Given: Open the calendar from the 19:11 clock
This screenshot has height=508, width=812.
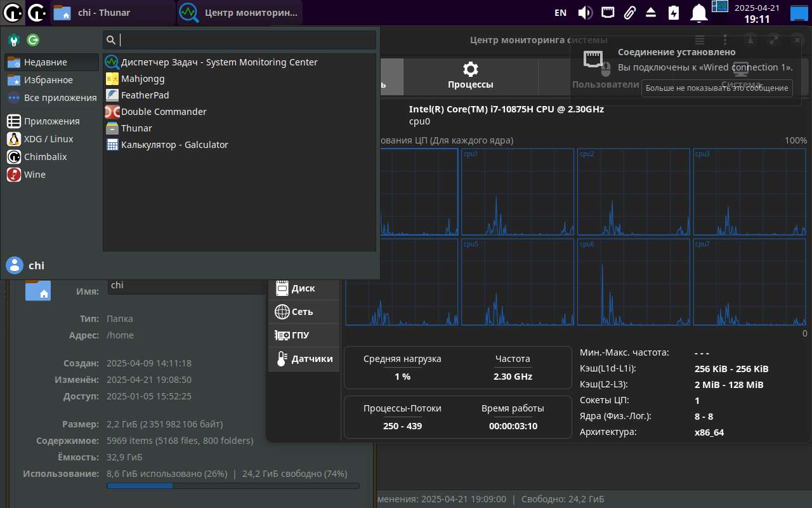Looking at the screenshot, I should coord(757,13).
